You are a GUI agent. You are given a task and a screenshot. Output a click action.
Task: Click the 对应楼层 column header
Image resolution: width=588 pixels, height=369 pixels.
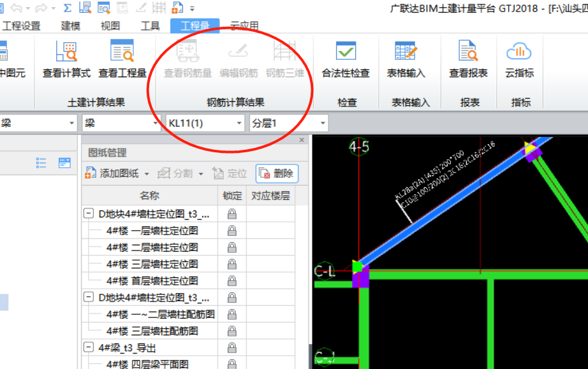270,196
